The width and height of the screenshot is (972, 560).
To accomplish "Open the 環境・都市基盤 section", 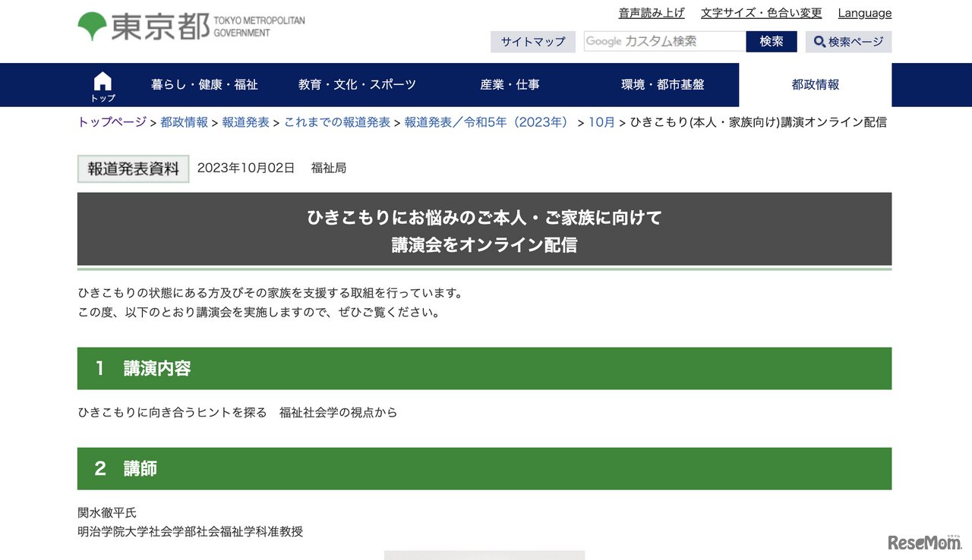I will pyautogui.click(x=663, y=85).
